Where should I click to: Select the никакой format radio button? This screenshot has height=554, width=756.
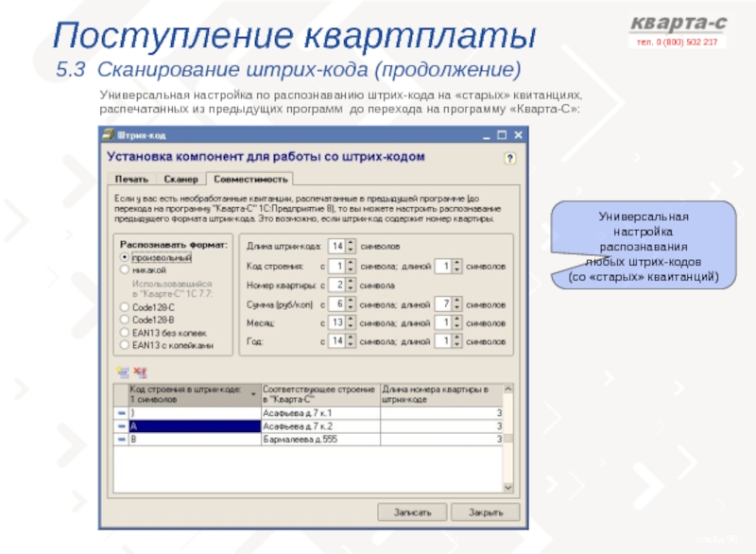coord(125,270)
